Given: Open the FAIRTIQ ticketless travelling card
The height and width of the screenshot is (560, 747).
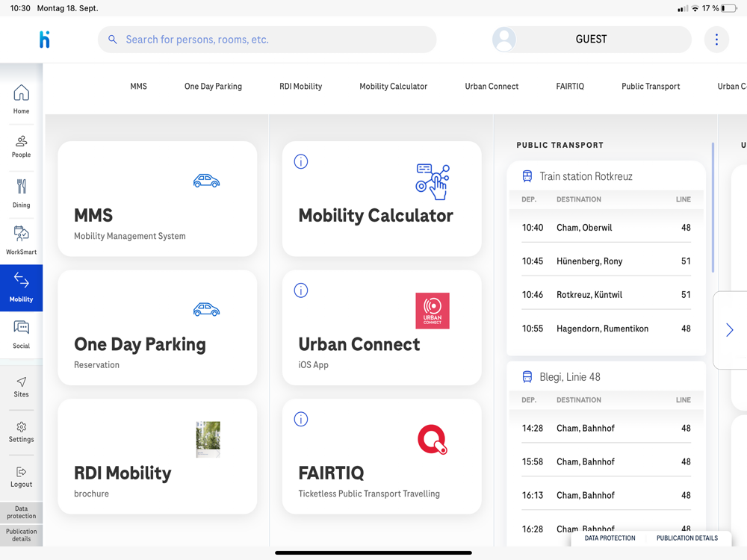Looking at the screenshot, I should [x=382, y=456].
